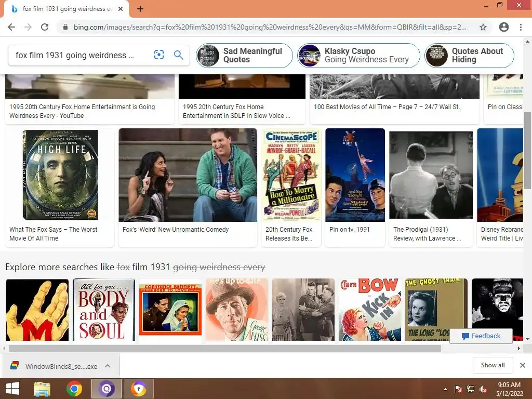
Task: Click the vertical scrollbar thumb
Action: tap(528, 151)
